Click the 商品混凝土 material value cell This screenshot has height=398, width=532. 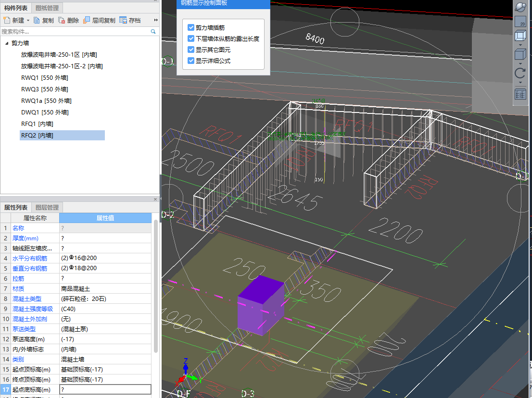(105, 289)
